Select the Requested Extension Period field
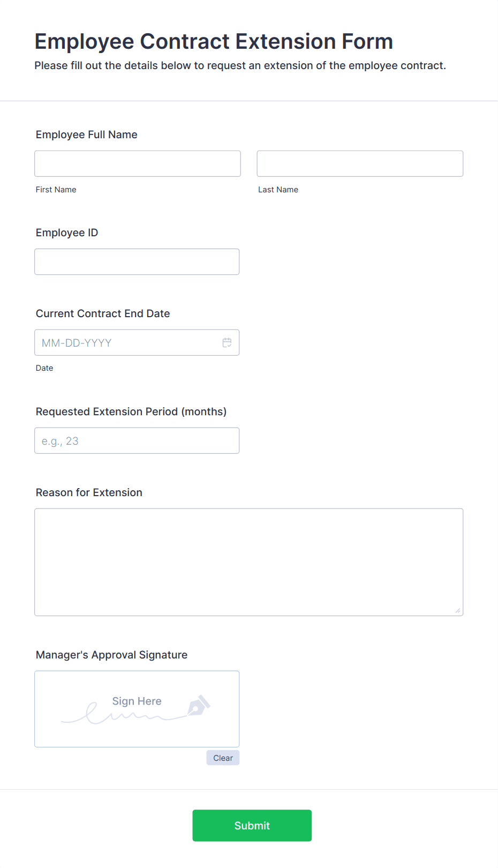Viewport: 498px width, 868px height. (x=137, y=440)
